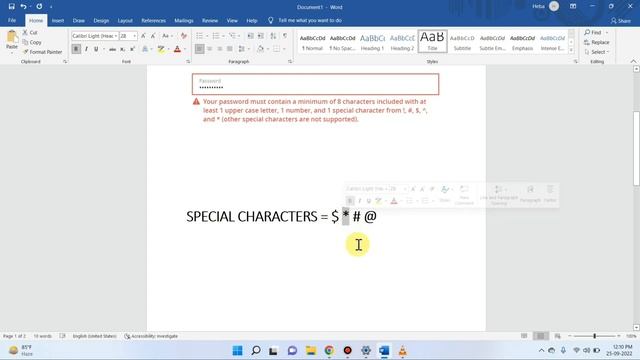The height and width of the screenshot is (360, 640).
Task: Open the Select dropdown in Editing
Action: coord(597,52)
